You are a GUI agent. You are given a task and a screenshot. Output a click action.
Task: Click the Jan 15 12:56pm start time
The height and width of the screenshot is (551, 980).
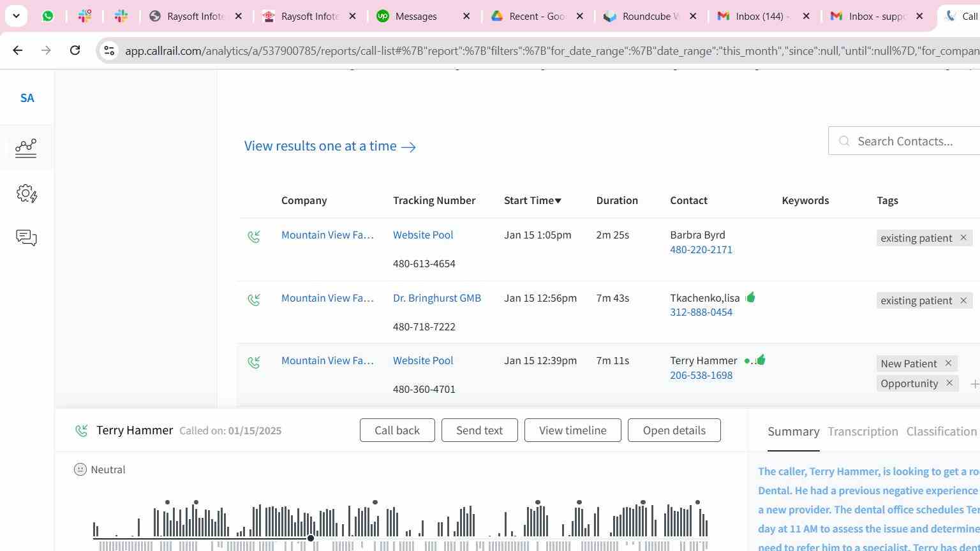540,298
